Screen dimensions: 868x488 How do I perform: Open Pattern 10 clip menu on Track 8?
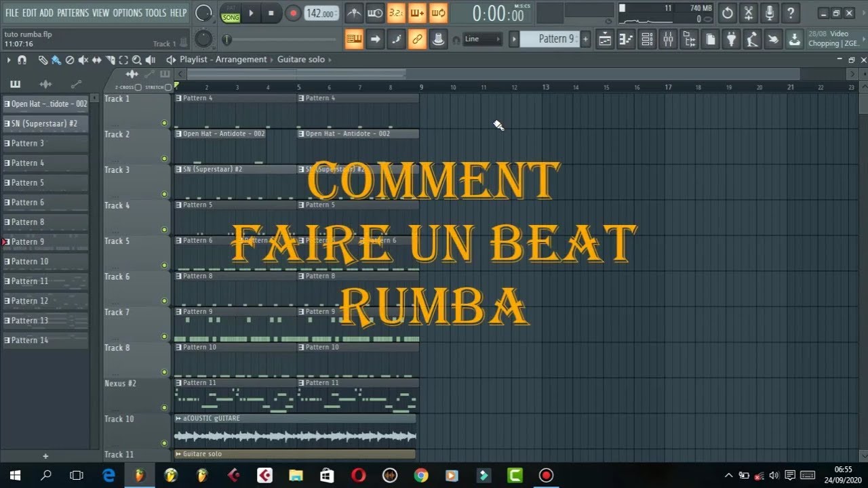point(178,347)
